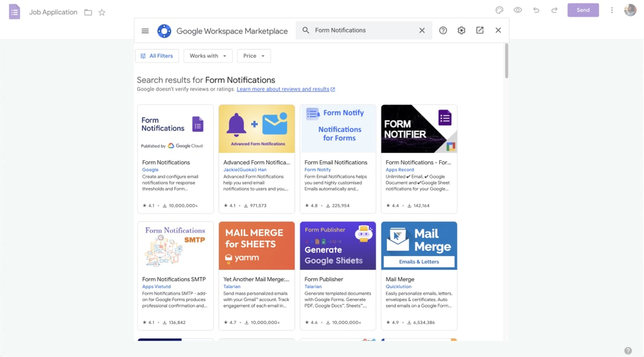Image resolution: width=644 pixels, height=357 pixels.
Task: Preview the form with eye icon
Action: click(x=518, y=10)
